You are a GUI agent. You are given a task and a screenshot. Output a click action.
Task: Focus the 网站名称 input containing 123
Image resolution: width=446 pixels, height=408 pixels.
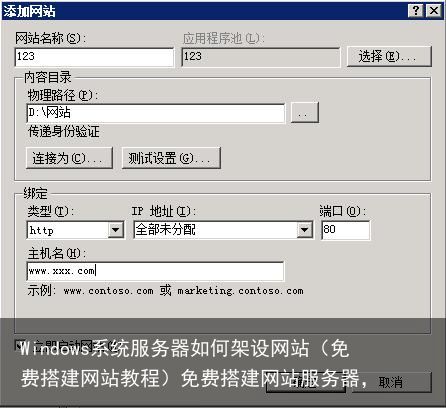[x=94, y=57]
